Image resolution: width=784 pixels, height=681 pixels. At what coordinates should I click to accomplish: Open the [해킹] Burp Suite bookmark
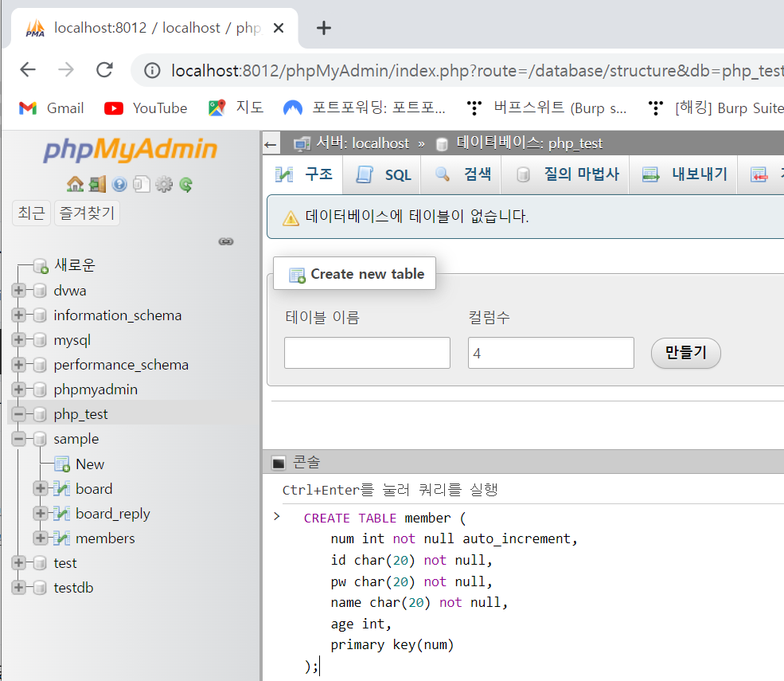click(715, 108)
